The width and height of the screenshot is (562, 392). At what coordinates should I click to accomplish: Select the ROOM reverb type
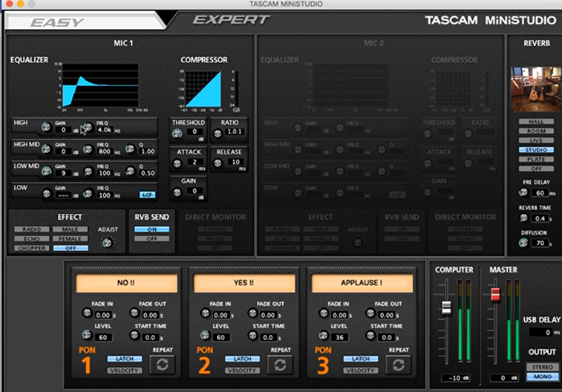click(536, 131)
